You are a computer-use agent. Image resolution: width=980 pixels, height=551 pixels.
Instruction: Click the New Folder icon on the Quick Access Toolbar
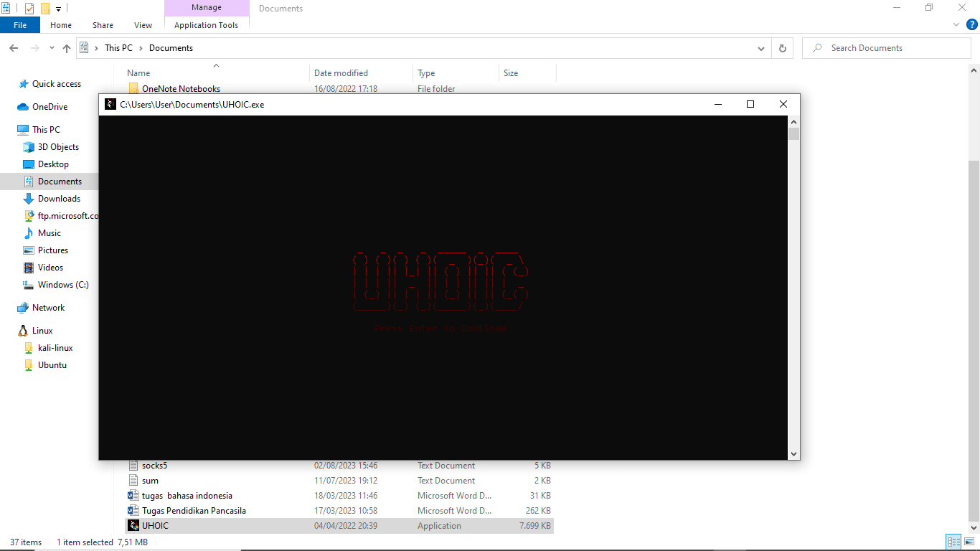point(45,8)
